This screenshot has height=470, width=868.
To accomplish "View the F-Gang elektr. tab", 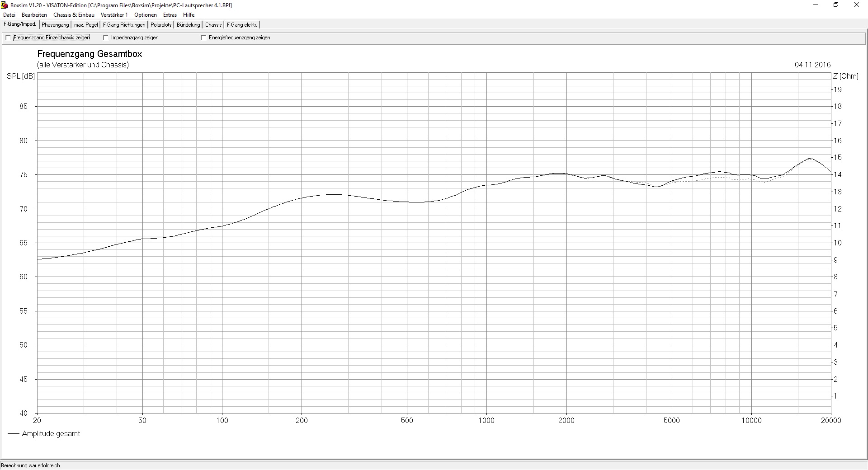I will 242,25.
